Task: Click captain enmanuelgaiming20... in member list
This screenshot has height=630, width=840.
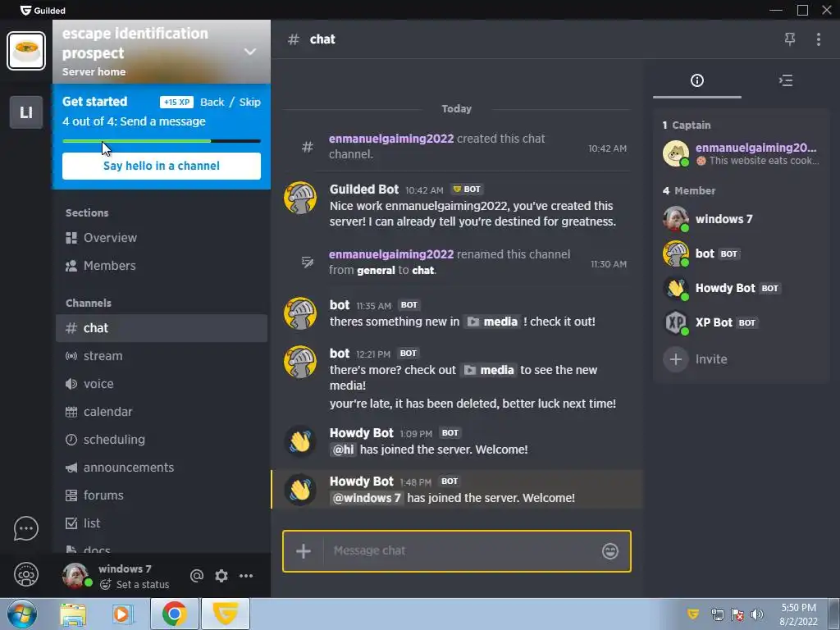Action: tap(742, 153)
